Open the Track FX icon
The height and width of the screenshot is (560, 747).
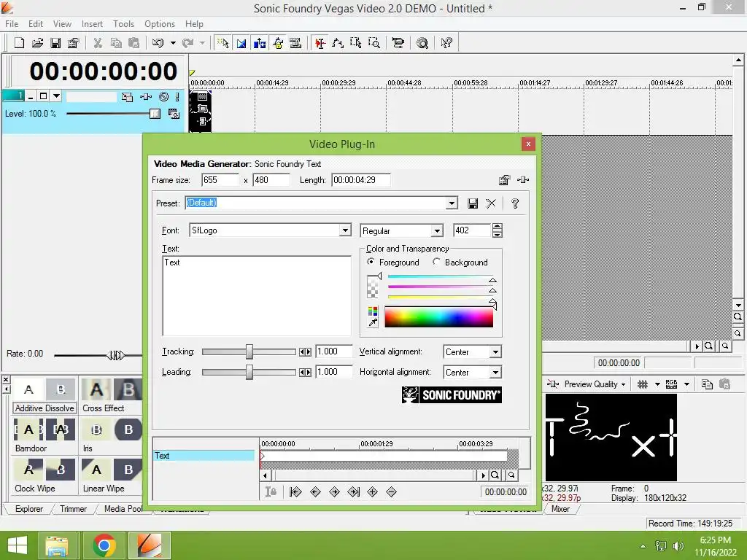[x=146, y=97]
